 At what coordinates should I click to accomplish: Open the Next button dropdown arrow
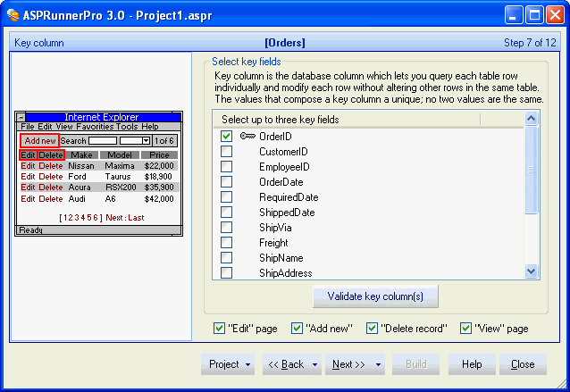[379, 364]
